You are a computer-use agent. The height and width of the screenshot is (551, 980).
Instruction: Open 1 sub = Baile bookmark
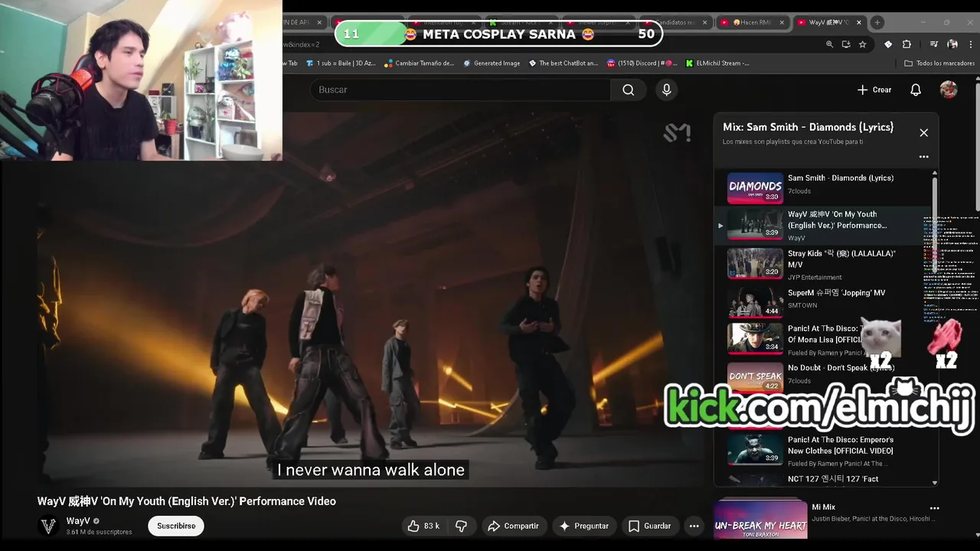341,64
